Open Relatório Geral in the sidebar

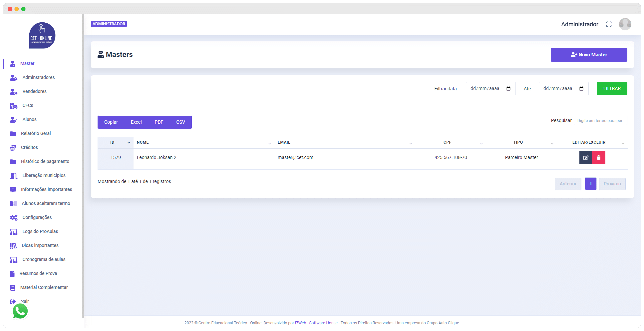[36, 133]
